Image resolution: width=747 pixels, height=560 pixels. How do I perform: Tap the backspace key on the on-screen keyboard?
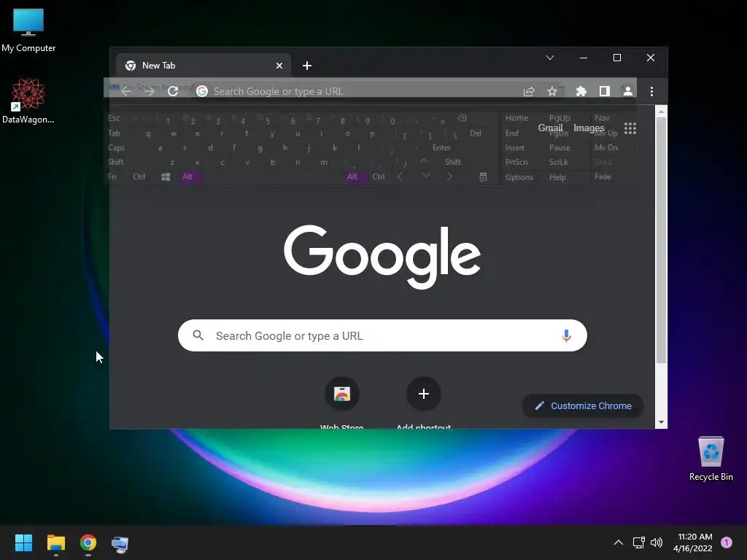(462, 118)
